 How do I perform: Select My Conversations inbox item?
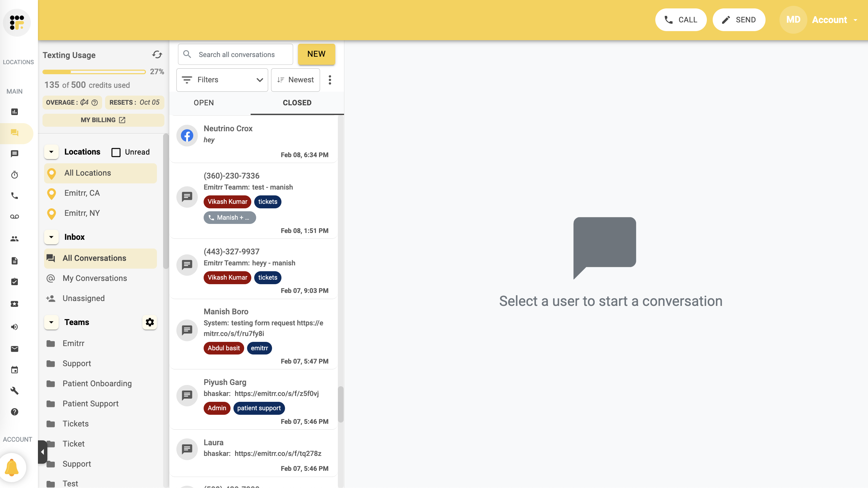pos(95,278)
